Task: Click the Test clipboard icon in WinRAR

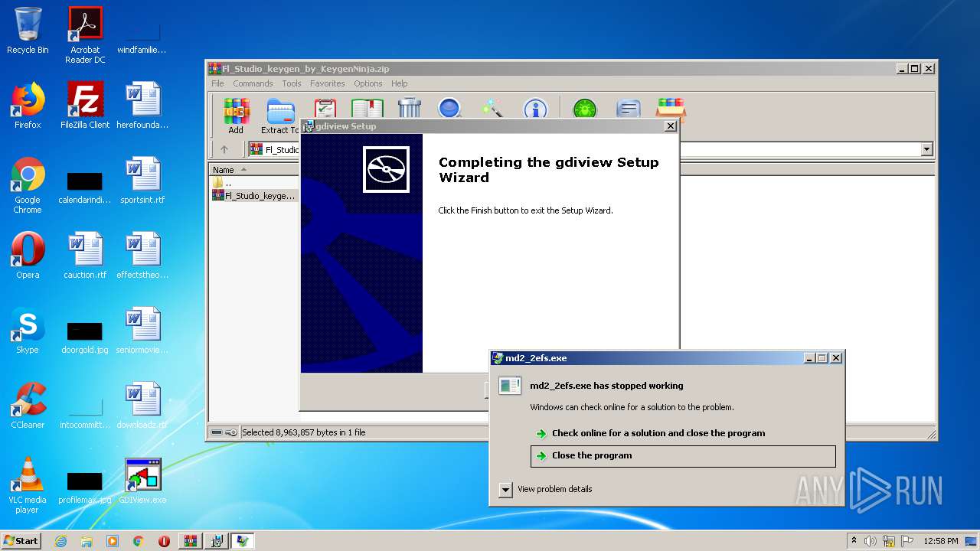Action: coord(325,108)
